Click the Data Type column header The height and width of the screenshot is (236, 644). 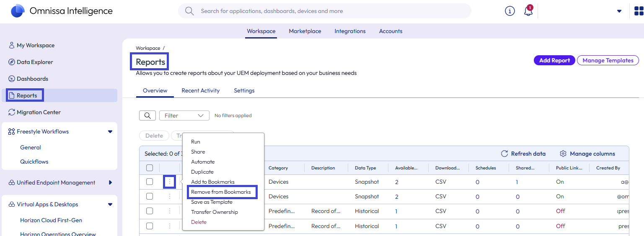click(365, 168)
